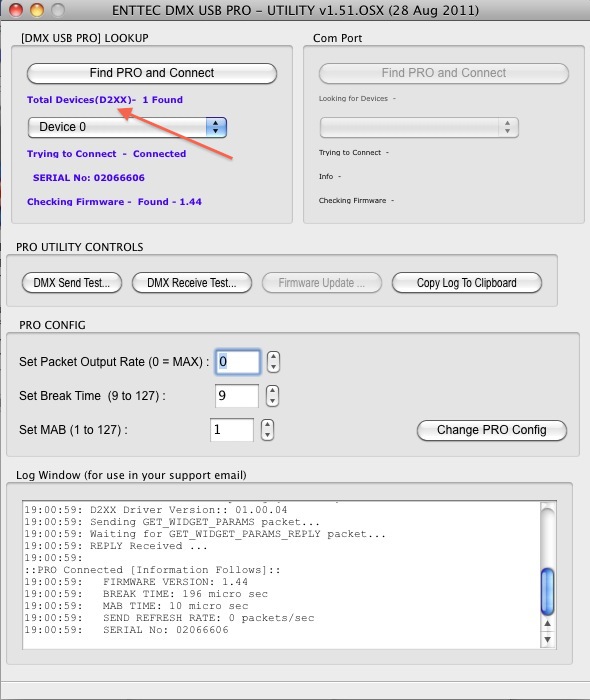This screenshot has height=700, width=590.
Task: Decrease MAB value with stepper down arrow
Action: 267,435
